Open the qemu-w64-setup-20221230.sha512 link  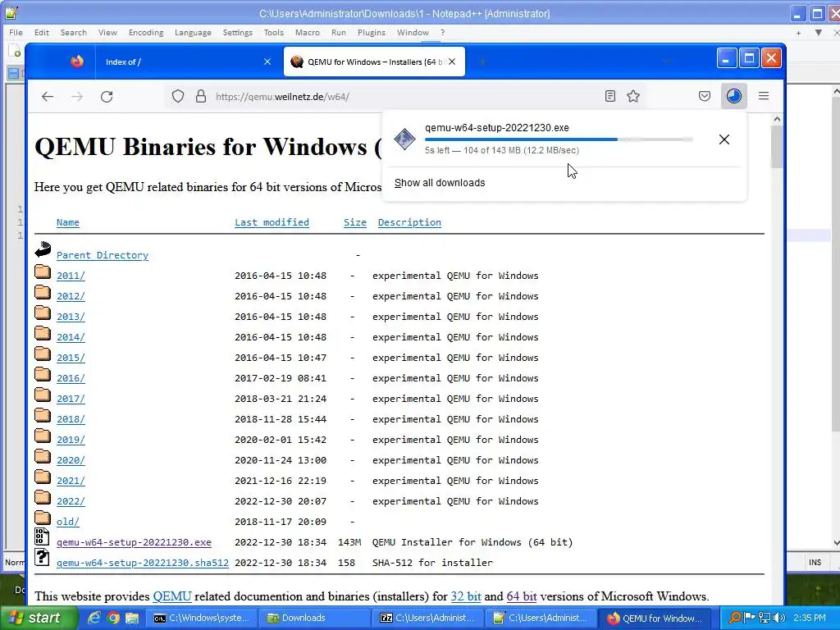143,563
